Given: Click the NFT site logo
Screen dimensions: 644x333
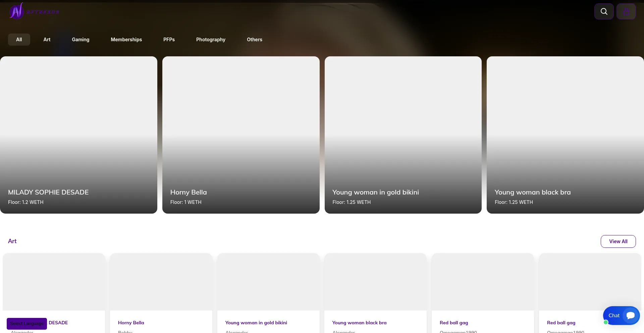Looking at the screenshot, I should coord(34,11).
